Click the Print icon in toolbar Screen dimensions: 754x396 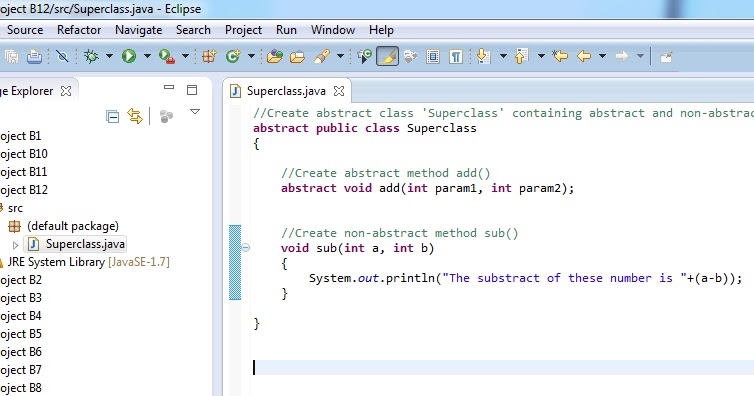click(x=34, y=57)
